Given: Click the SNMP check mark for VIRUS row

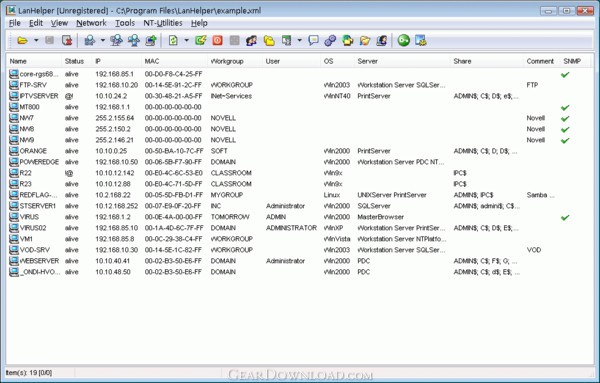Looking at the screenshot, I should [x=565, y=217].
